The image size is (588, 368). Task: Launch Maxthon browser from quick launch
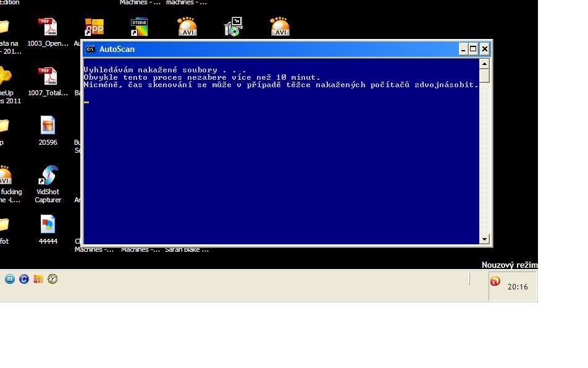10,279
